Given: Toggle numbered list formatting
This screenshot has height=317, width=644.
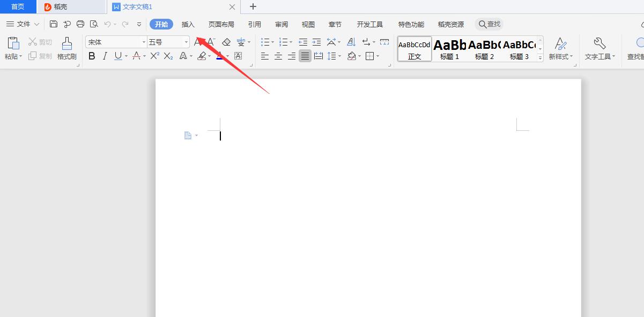Looking at the screenshot, I should 284,42.
